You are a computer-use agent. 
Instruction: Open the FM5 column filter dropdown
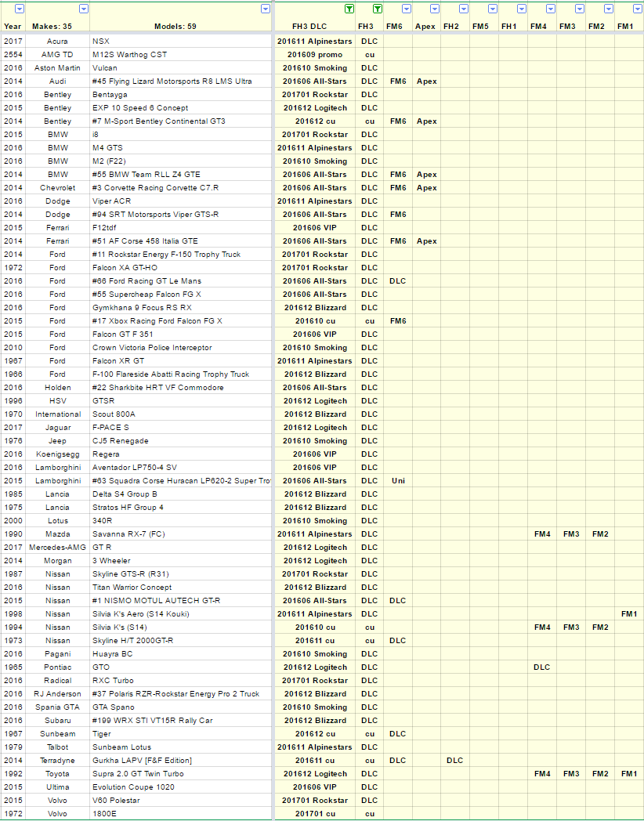tap(493, 9)
